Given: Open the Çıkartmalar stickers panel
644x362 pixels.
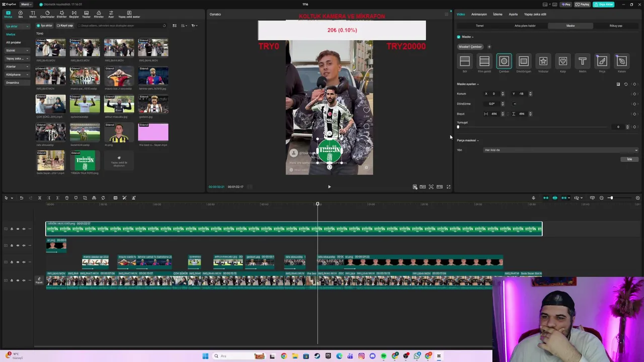Looking at the screenshot, I should coord(47,14).
